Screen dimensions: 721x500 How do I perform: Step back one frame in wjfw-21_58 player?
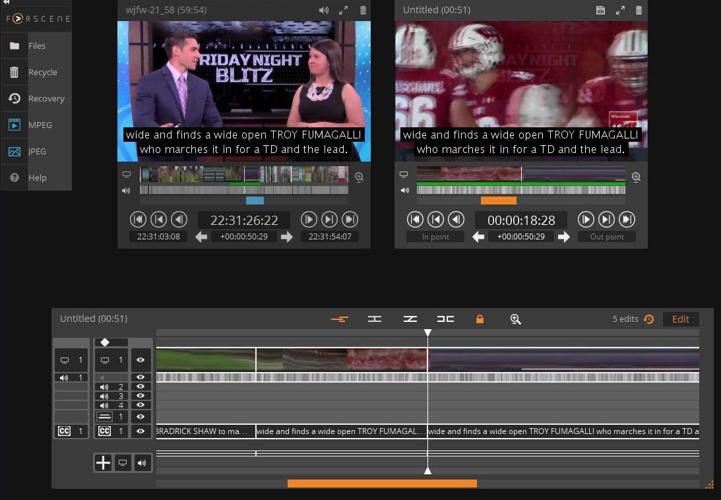pos(179,219)
